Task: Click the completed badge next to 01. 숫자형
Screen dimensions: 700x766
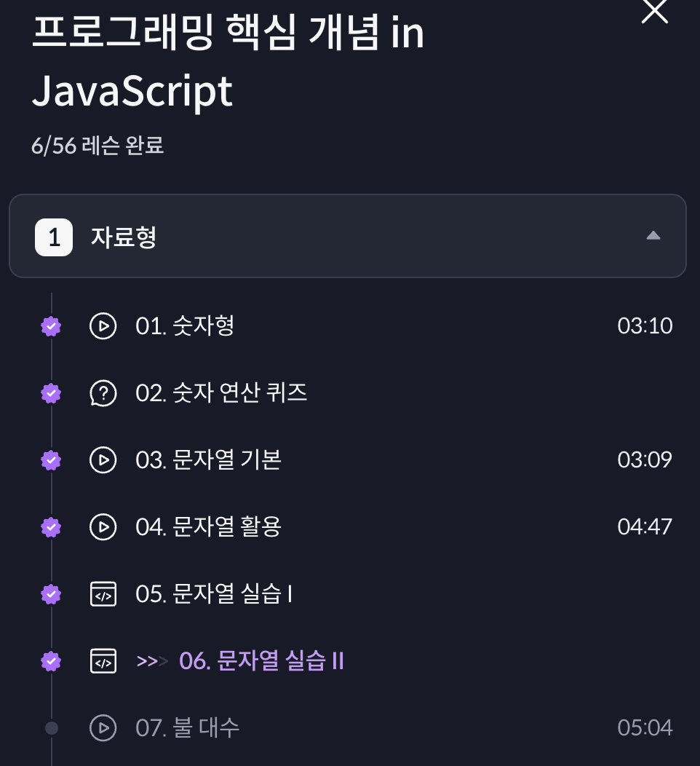Action: coord(51,326)
